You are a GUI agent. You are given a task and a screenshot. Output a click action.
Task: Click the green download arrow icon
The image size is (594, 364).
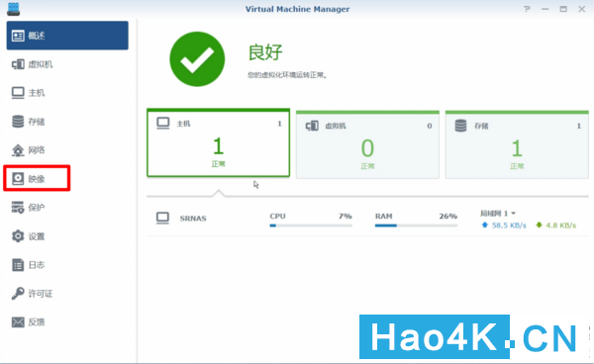539,226
